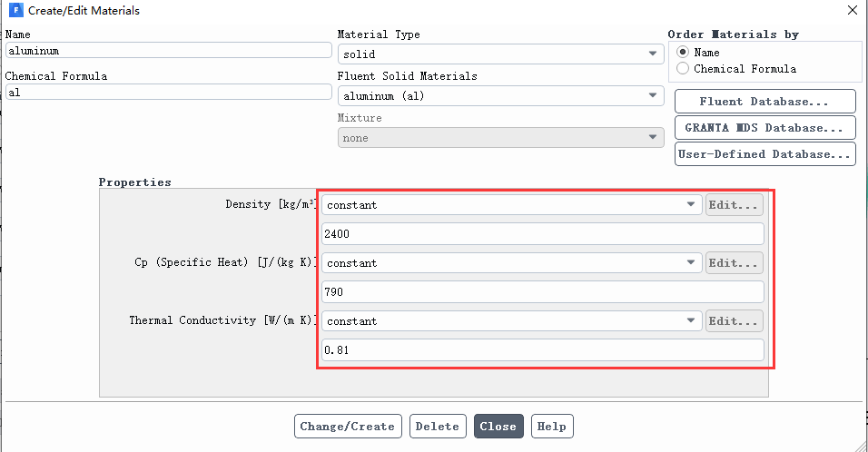868x452 pixels.
Task: Open the User-Defined Database
Action: tap(765, 153)
